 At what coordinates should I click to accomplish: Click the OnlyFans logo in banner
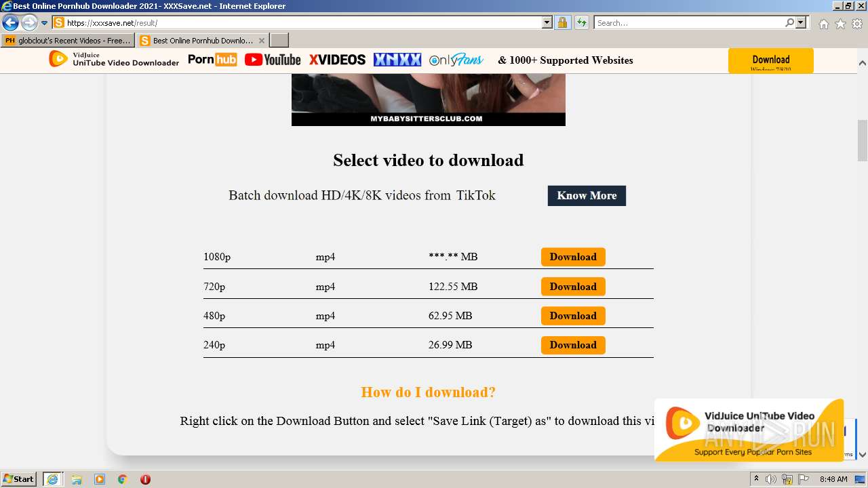pos(456,60)
